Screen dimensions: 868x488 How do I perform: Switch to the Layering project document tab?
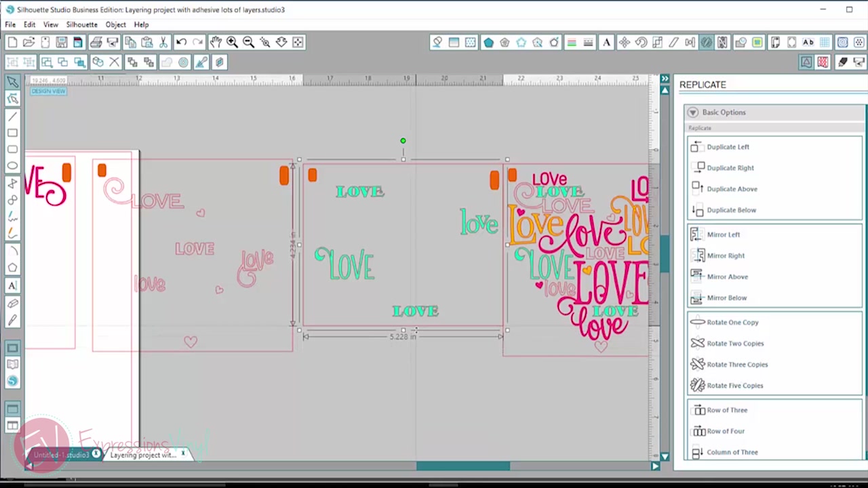(143, 455)
